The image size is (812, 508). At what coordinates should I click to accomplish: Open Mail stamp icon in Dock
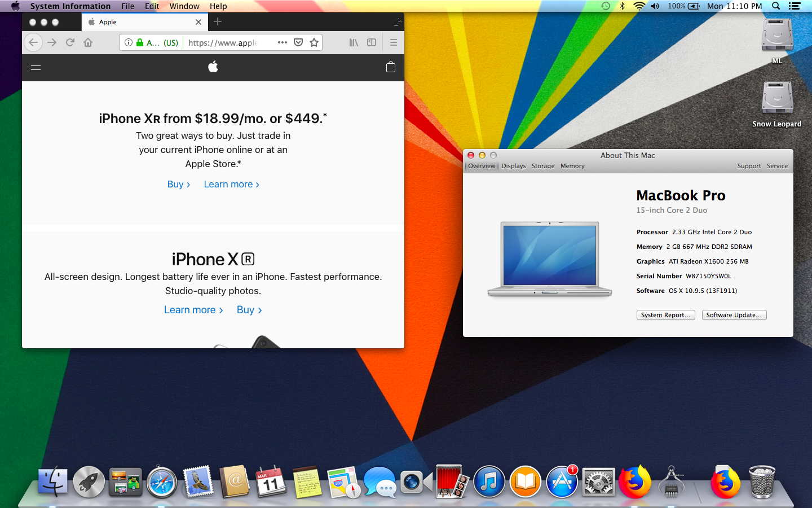[x=198, y=483]
